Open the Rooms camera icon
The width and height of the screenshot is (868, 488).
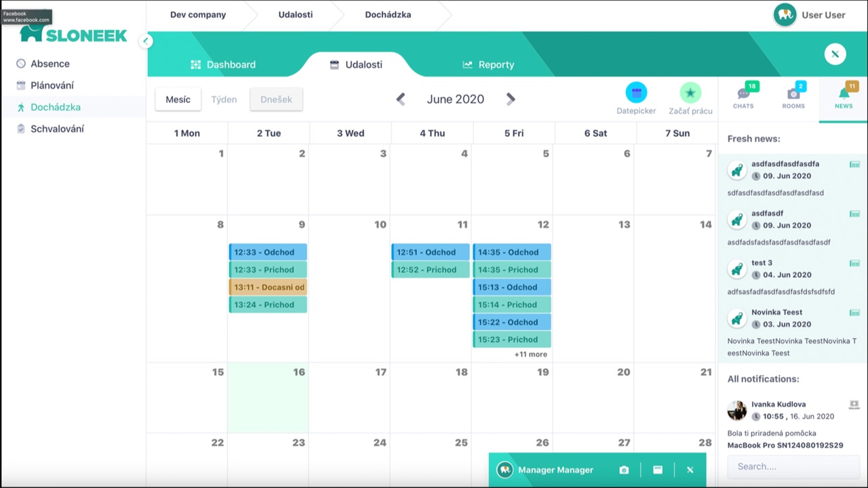click(793, 94)
